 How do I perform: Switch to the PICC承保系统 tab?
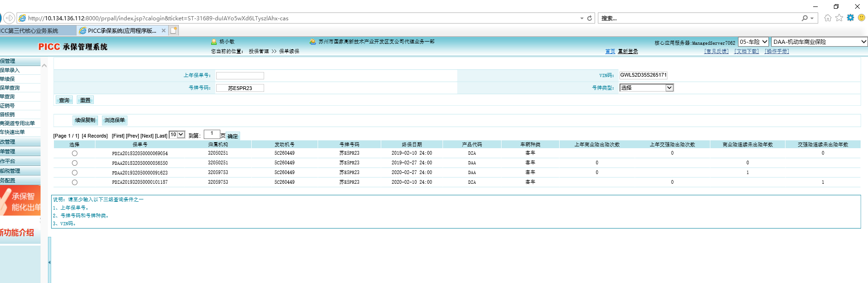122,30
